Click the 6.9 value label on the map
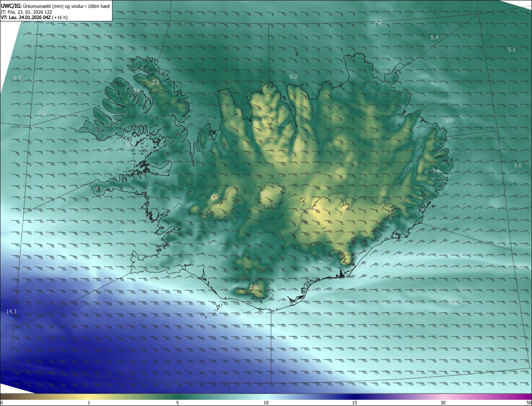 click(x=17, y=78)
